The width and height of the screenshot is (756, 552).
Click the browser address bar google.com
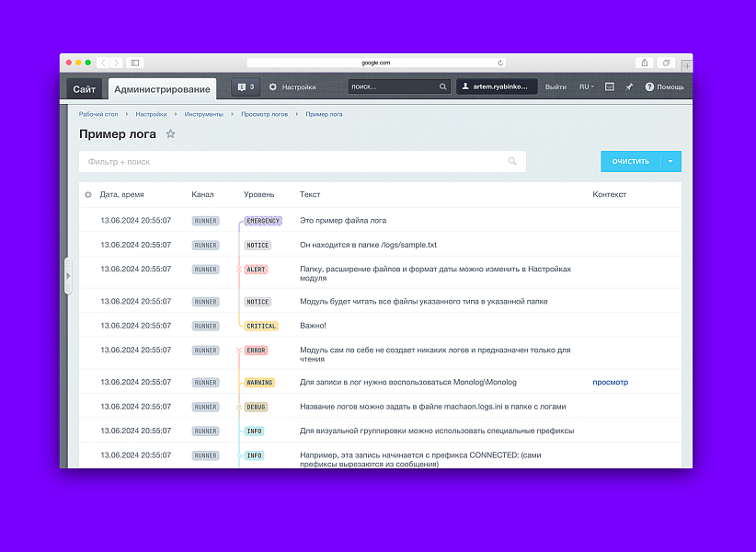click(376, 63)
